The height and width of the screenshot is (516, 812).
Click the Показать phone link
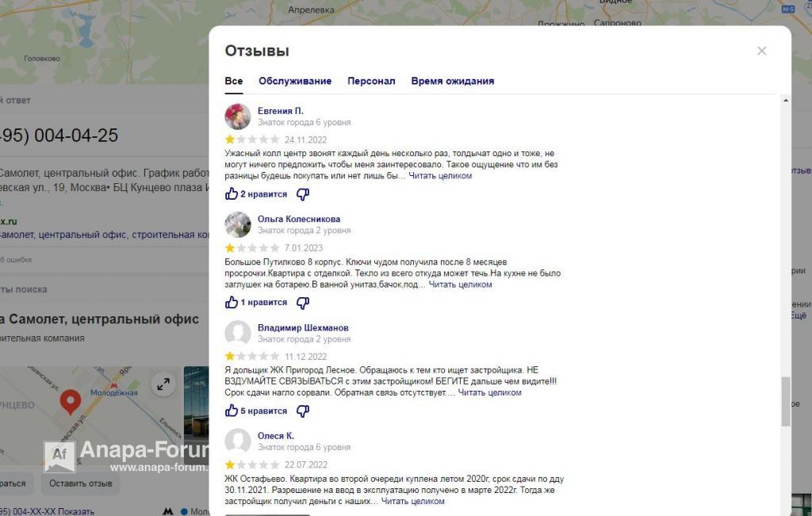click(x=75, y=511)
